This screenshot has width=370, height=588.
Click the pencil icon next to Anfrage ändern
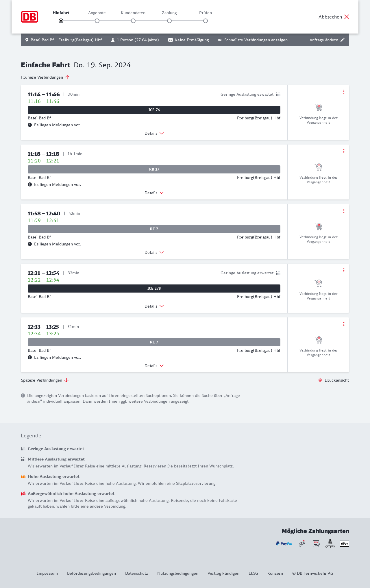tap(343, 40)
